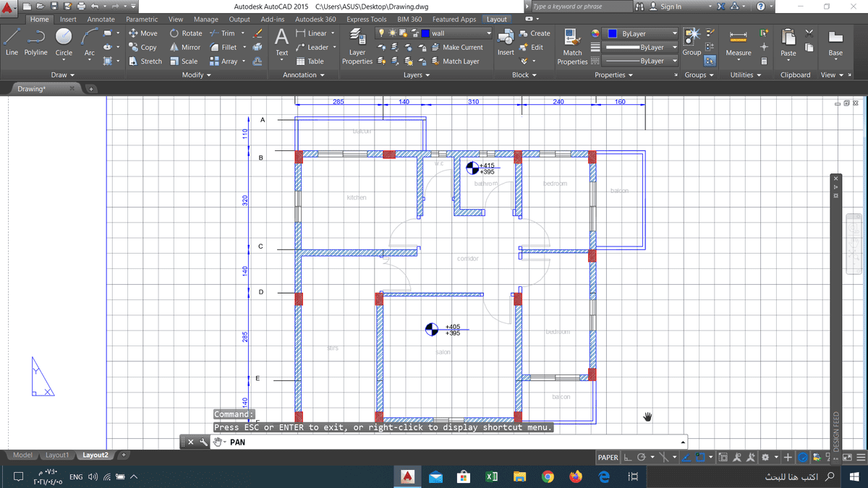Screen dimensions: 868x488
Task: Expand the Modify panel
Action: click(x=196, y=75)
